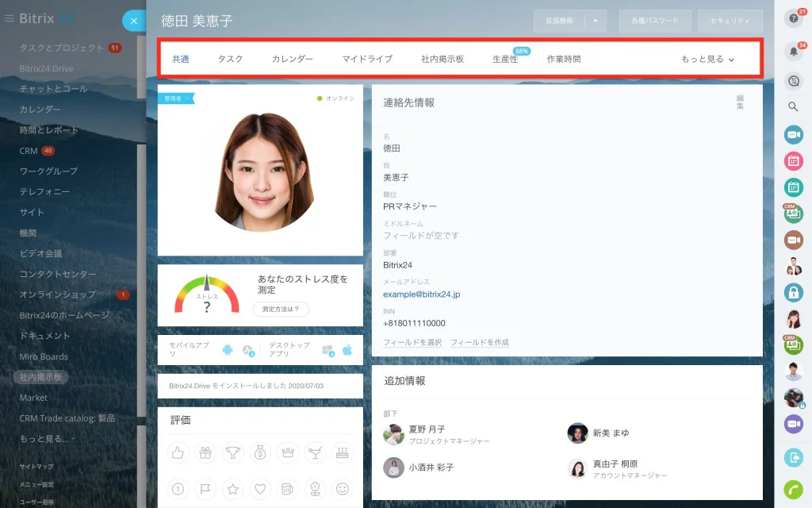Screen dimensions: 812x508
Task: Open notifications bell icon
Action: coord(793,52)
